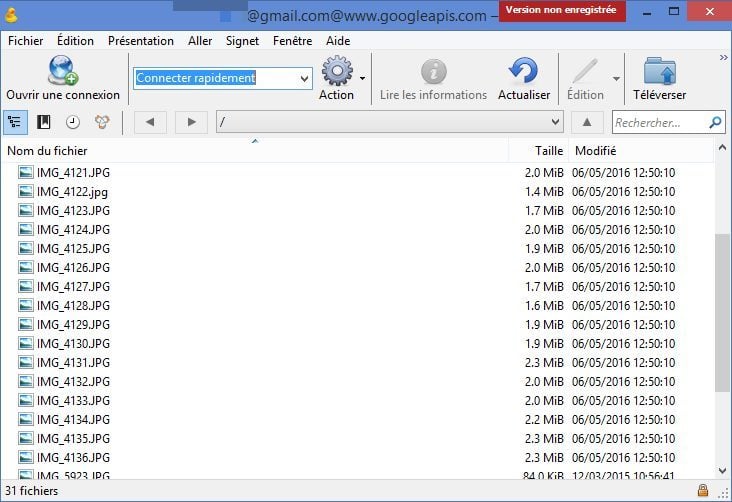Open the Bonjour view icon
Screen dimensions: 732x502
tap(102, 122)
